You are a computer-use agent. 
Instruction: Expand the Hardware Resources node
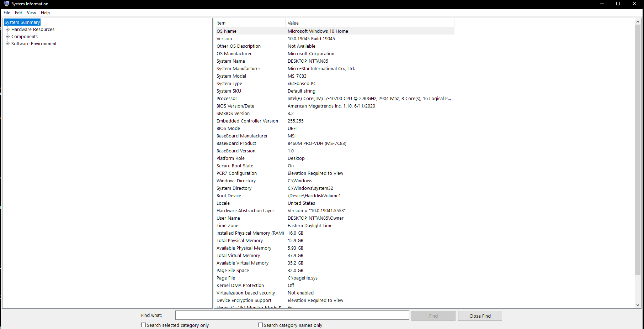(x=7, y=29)
